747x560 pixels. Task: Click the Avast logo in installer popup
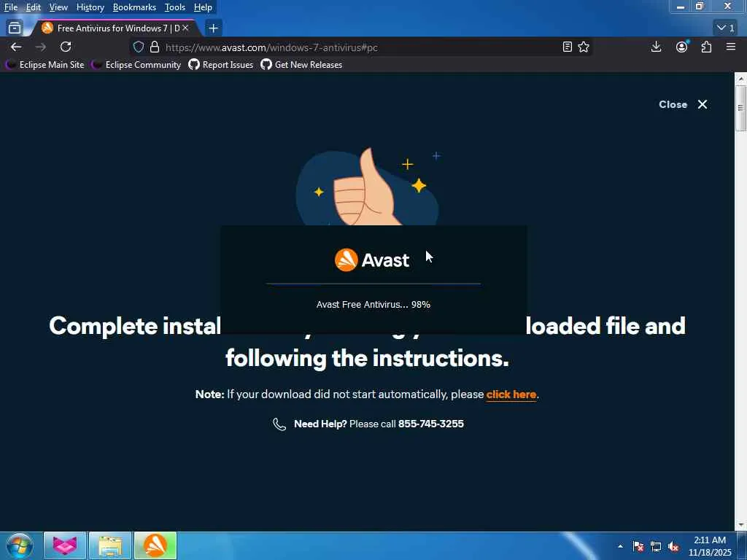[x=372, y=260]
